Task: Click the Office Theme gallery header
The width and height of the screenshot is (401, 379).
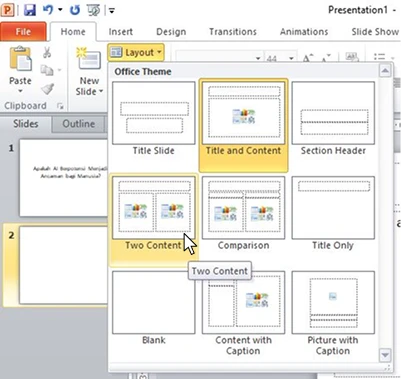Action: 143,72
